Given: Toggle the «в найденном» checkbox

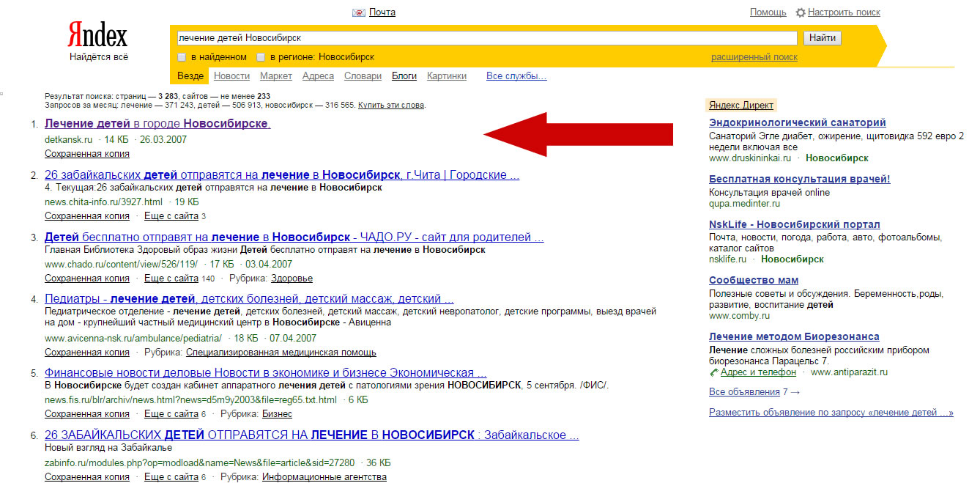Looking at the screenshot, I should point(182,57).
